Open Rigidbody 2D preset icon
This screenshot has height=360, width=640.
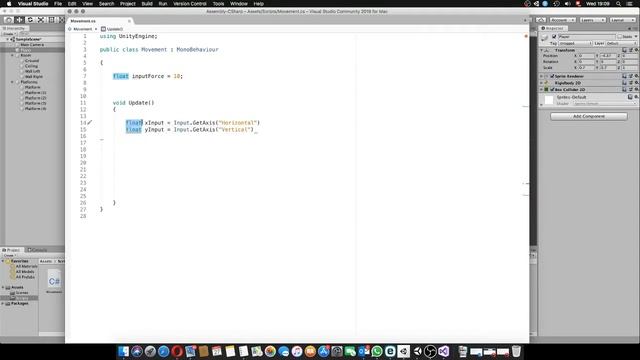631,82
